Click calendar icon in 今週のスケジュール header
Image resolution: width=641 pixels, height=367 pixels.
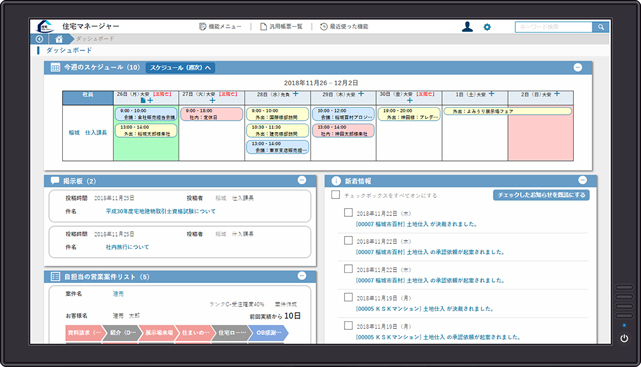click(x=55, y=67)
